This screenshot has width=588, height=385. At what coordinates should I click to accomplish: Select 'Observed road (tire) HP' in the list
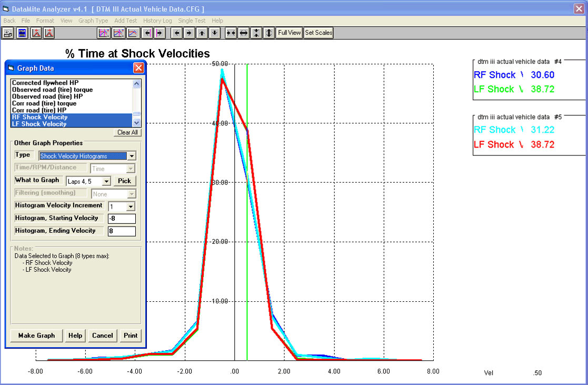coord(72,96)
